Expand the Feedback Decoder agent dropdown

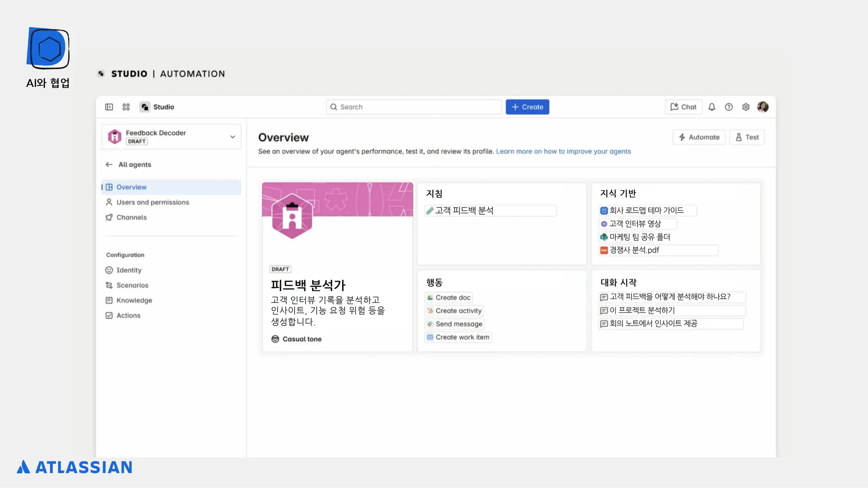233,137
